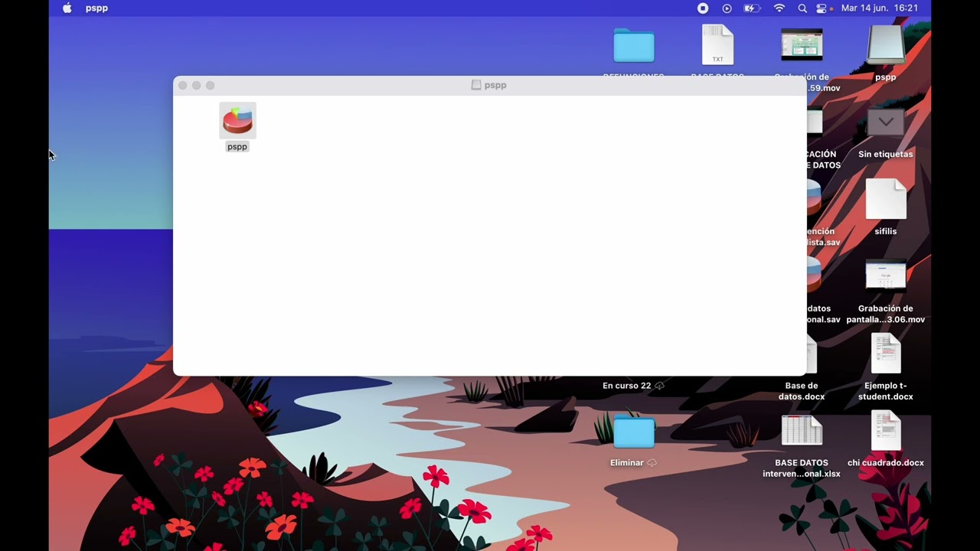Open Spotlight search
Image resolution: width=980 pixels, height=551 pixels.
click(x=802, y=8)
